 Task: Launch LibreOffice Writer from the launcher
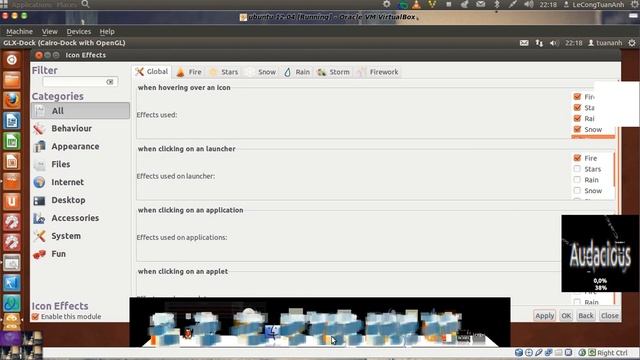tap(11, 121)
